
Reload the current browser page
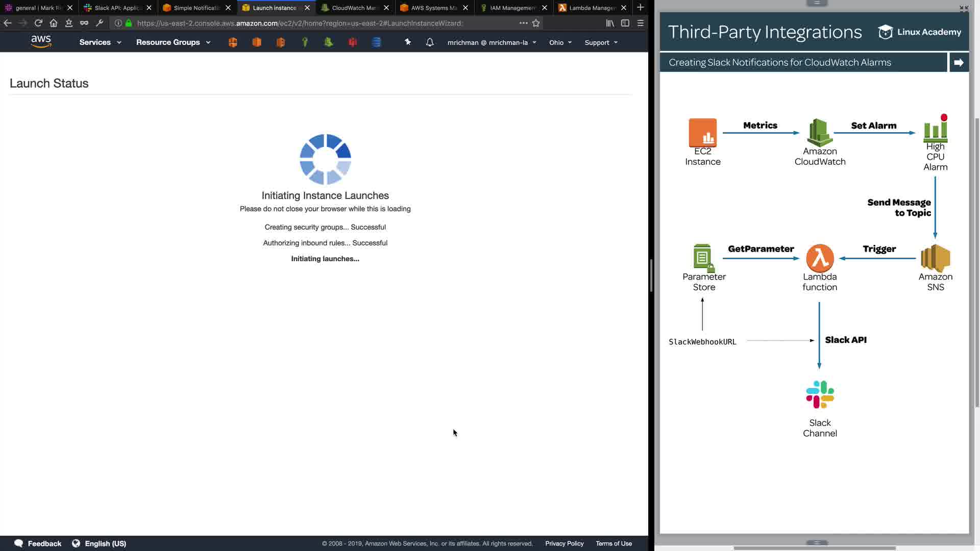(38, 23)
